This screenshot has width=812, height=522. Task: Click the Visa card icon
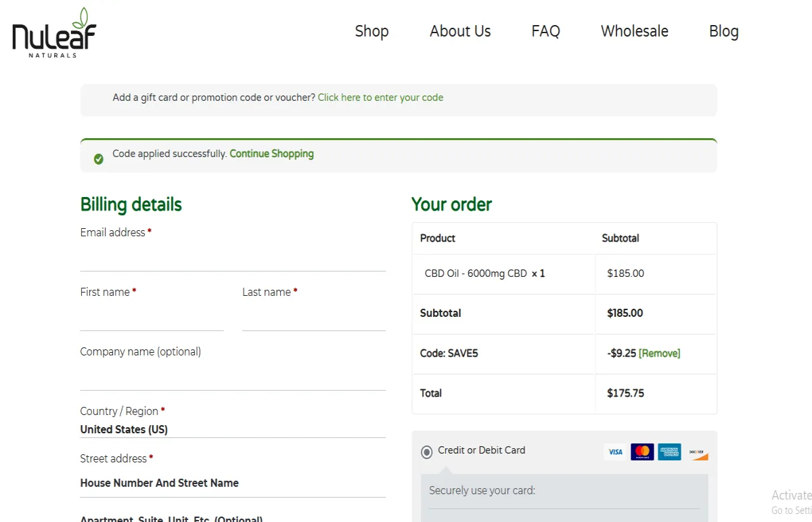614,452
